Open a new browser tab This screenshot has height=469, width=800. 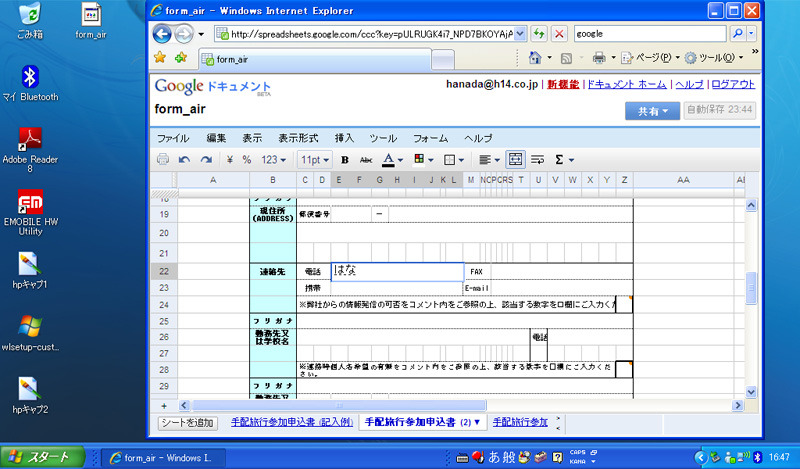click(443, 60)
